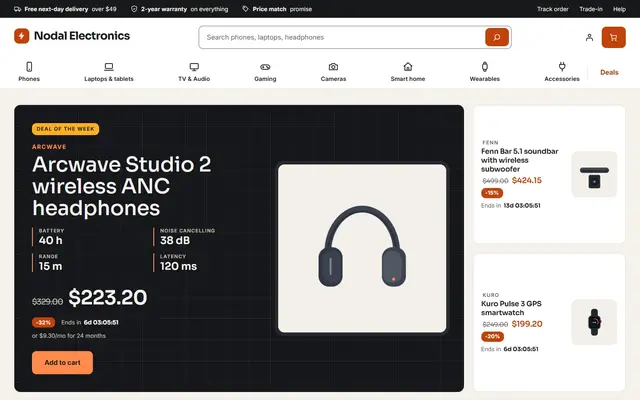Open Kuro Pulse 3 GPS smartwatch title
This screenshot has height=400, width=640.
(511, 308)
